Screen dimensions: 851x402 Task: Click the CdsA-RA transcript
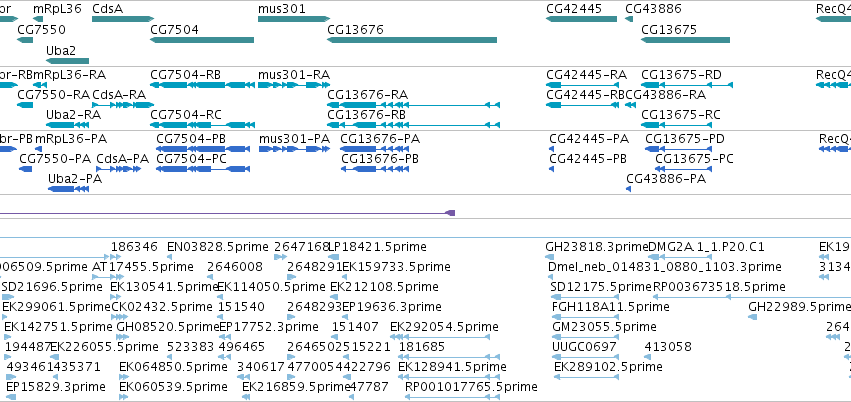123,105
